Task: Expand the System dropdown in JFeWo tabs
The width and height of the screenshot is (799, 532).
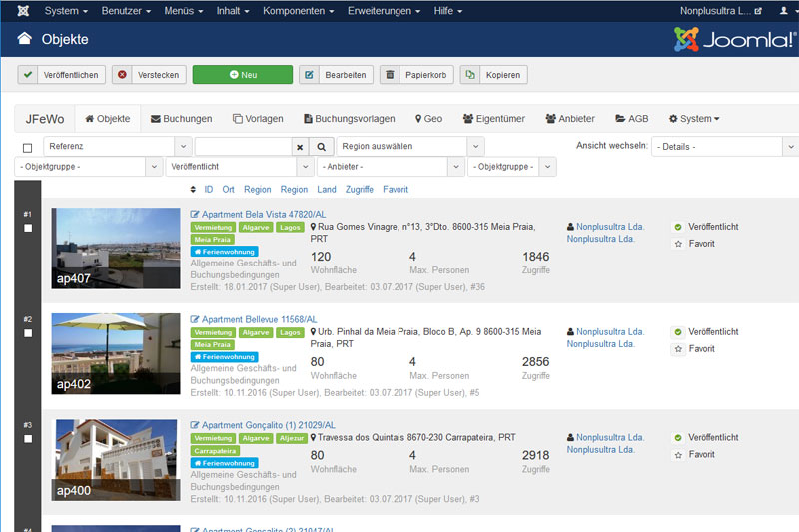Action: click(x=694, y=118)
